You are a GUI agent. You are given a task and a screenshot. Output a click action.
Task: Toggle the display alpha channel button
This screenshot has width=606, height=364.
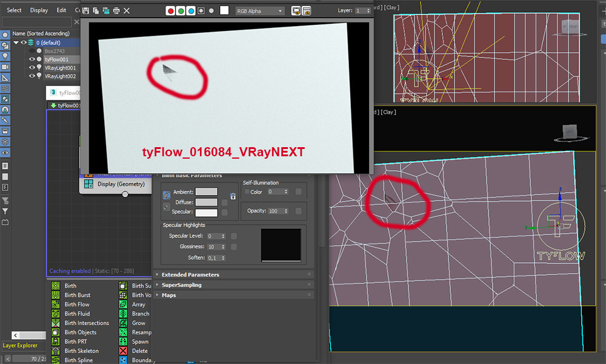(201, 11)
